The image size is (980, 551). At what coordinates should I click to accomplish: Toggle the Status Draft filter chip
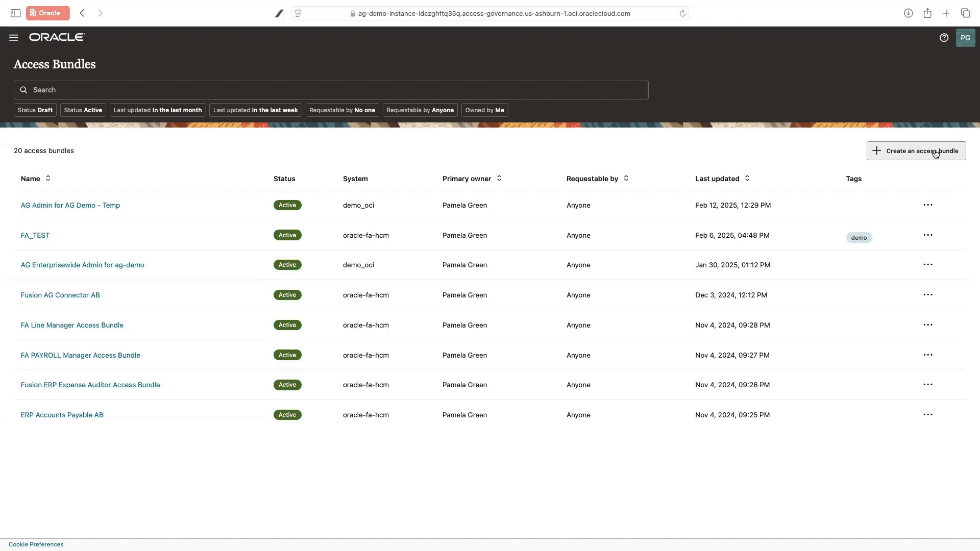tap(35, 110)
